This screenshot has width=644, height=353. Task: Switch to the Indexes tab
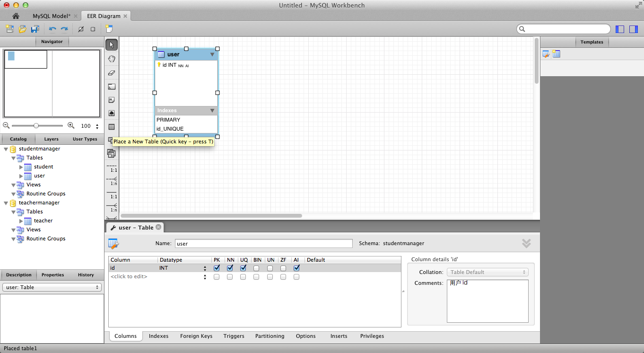[158, 336]
